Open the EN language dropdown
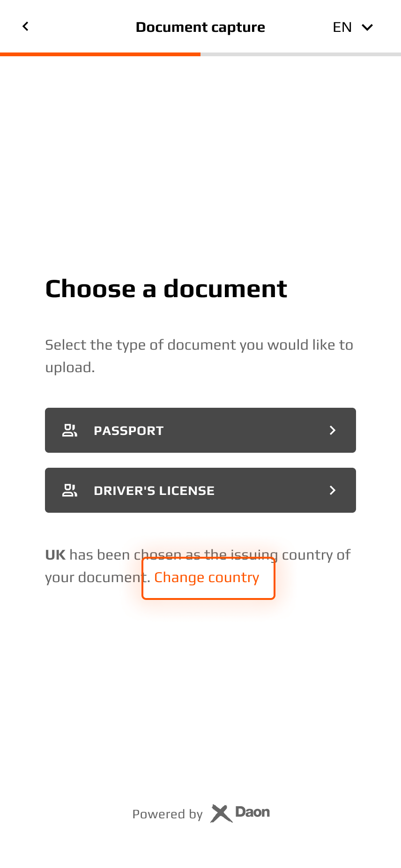Screen dimensions: 401x868 (352, 27)
